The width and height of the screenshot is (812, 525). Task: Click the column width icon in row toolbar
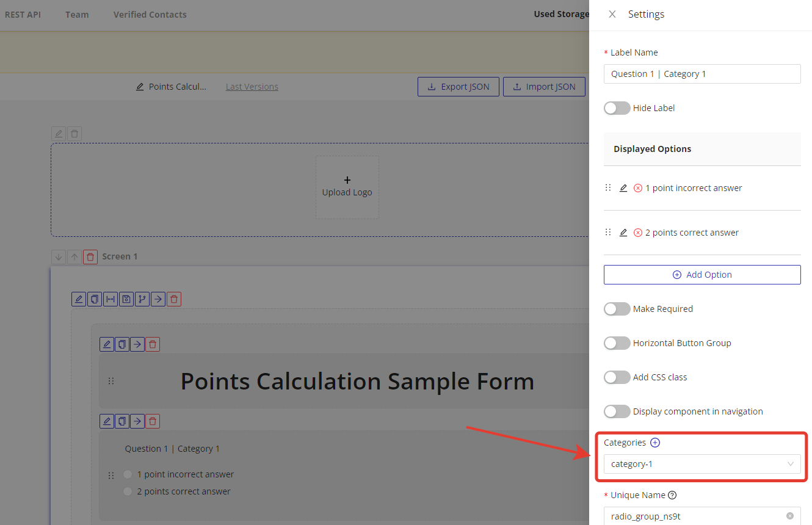tap(111, 299)
